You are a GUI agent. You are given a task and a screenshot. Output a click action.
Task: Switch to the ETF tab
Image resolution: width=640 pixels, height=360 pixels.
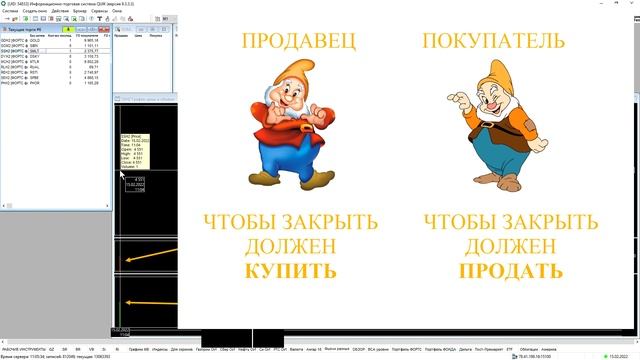tap(509, 349)
